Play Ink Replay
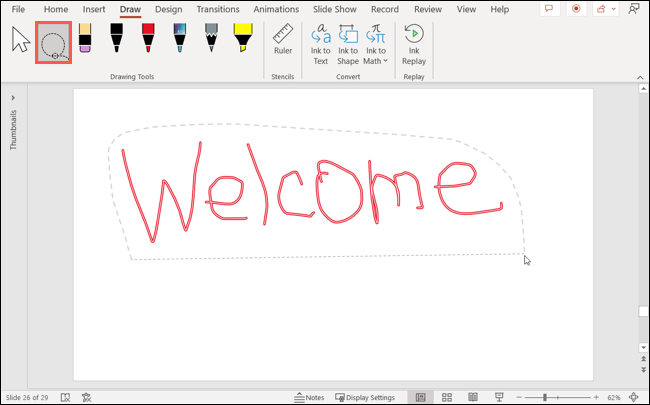This screenshot has width=650, height=405. pos(414,44)
